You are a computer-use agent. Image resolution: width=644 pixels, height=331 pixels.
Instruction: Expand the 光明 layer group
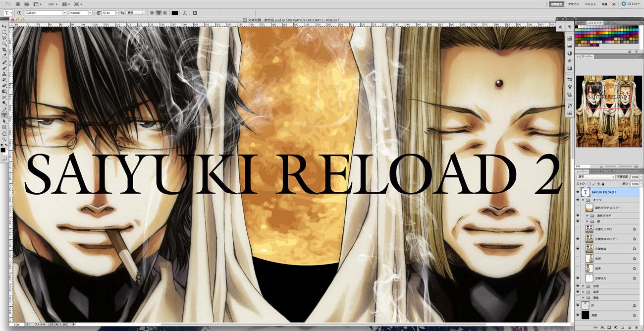coord(583,286)
